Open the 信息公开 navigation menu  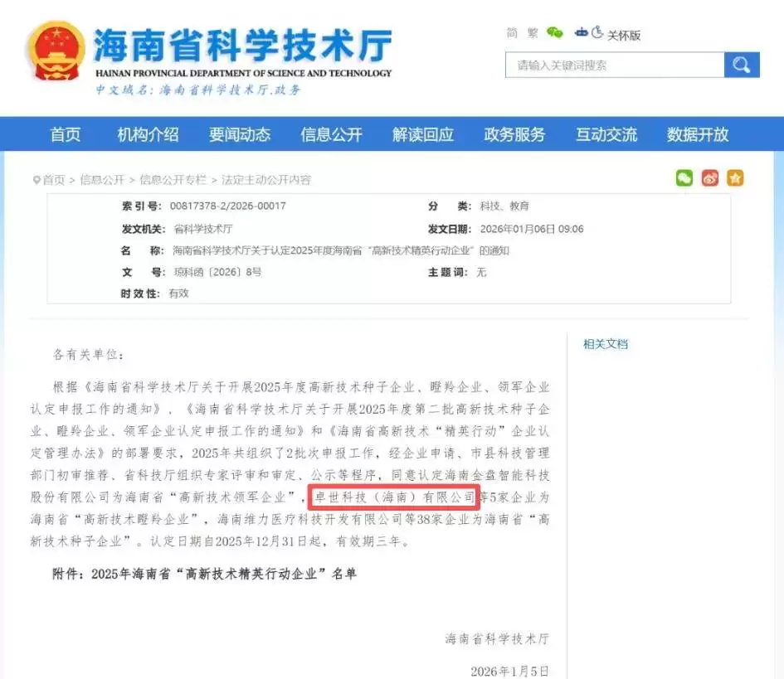pyautogui.click(x=331, y=134)
